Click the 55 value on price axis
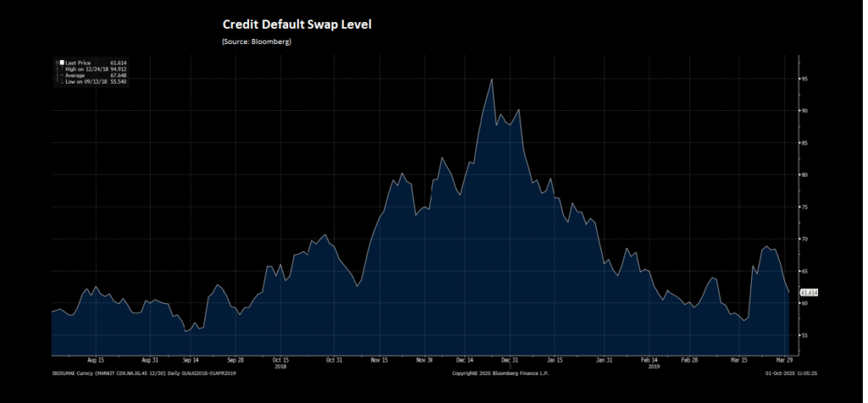868x403 pixels. tap(804, 335)
